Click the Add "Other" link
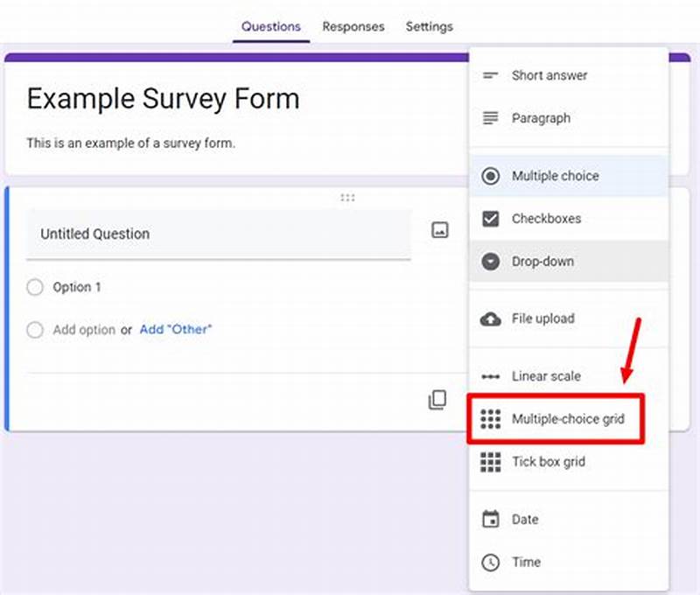Image resolution: width=700 pixels, height=595 pixels. click(x=175, y=330)
